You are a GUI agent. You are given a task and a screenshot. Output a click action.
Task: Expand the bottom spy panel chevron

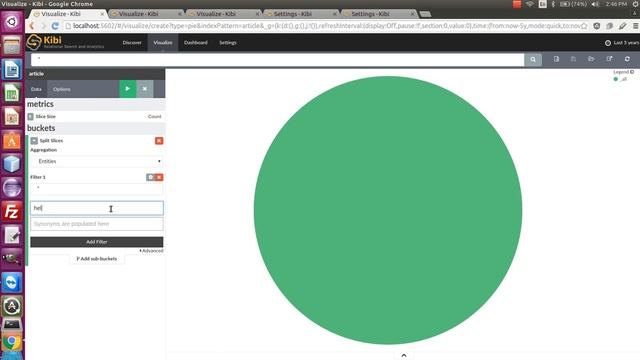tap(404, 356)
